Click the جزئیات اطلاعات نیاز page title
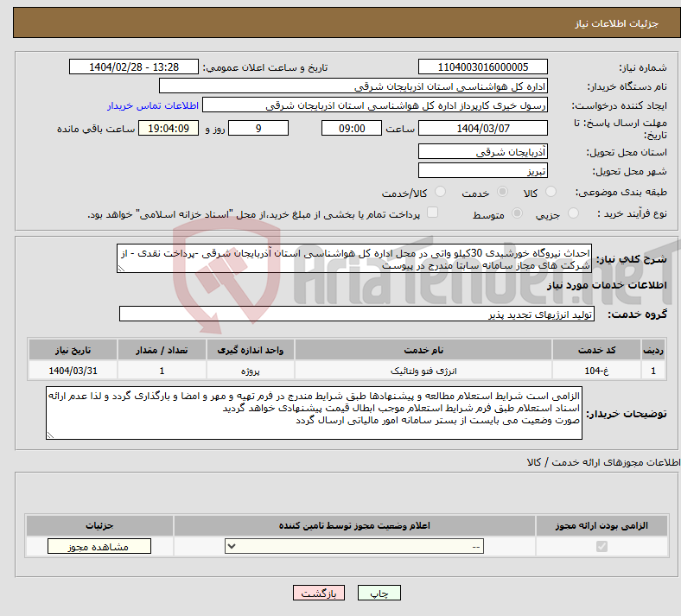 616,23
